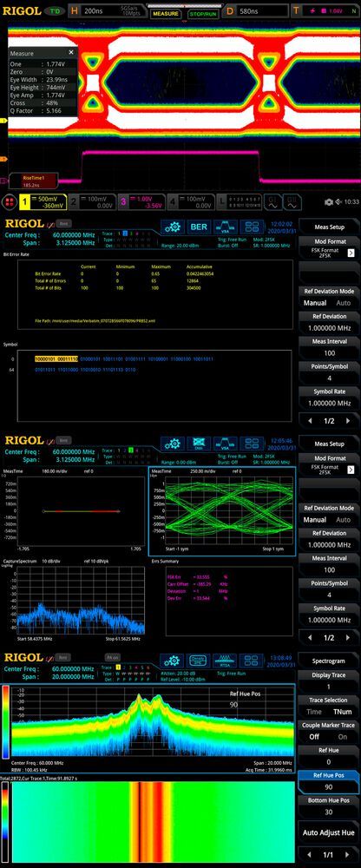Set Couple Marker Trace to Off

pos(314,737)
